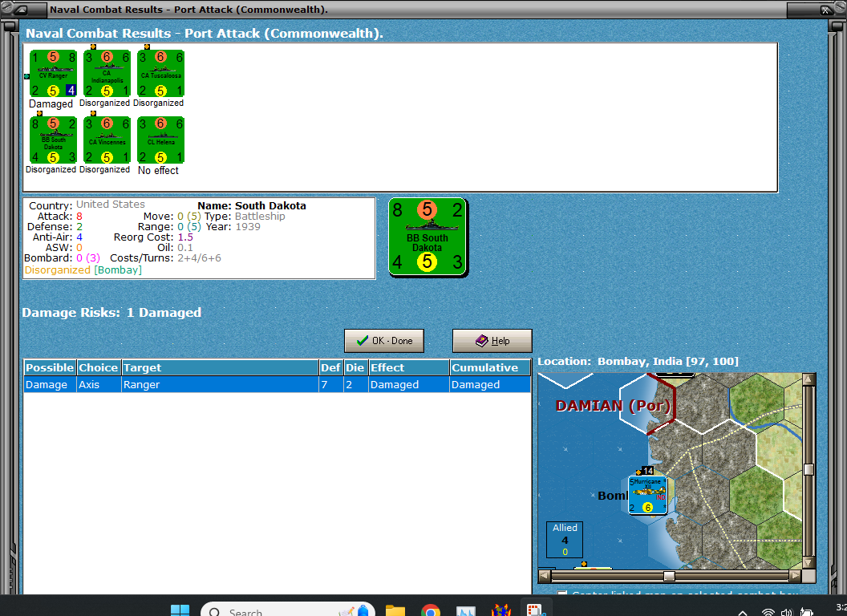Click map vertical scrollbar thumb
The height and width of the screenshot is (616, 847).
point(808,469)
